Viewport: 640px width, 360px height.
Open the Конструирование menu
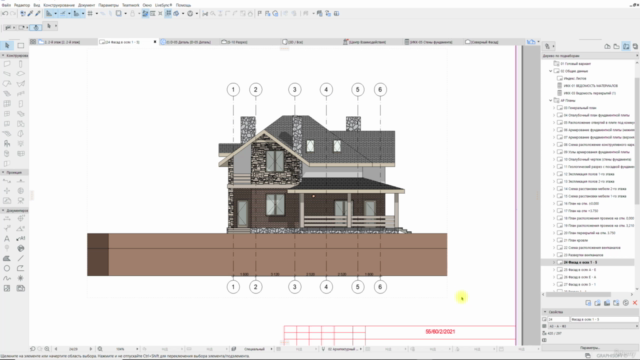click(x=59, y=5)
